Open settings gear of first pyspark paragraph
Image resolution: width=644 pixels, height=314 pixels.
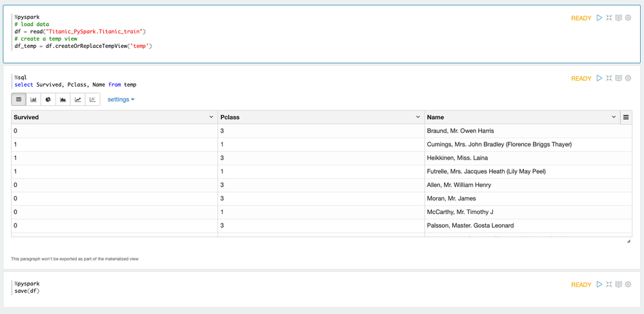(628, 18)
